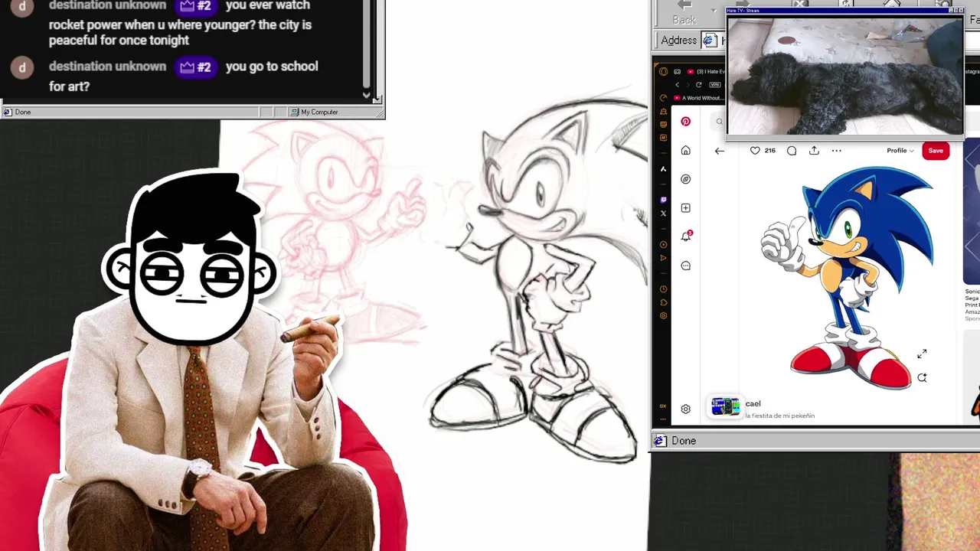
Task: Expand the Sonic pin image fullscreen
Action: click(922, 354)
